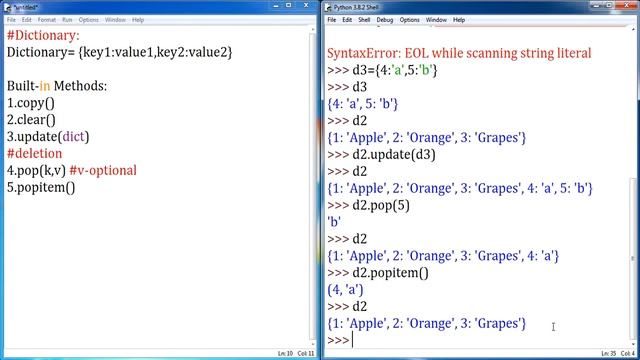Screen dimensions: 640x360
Task: Click the editor window's Python title icon
Action: [x=7, y=7]
